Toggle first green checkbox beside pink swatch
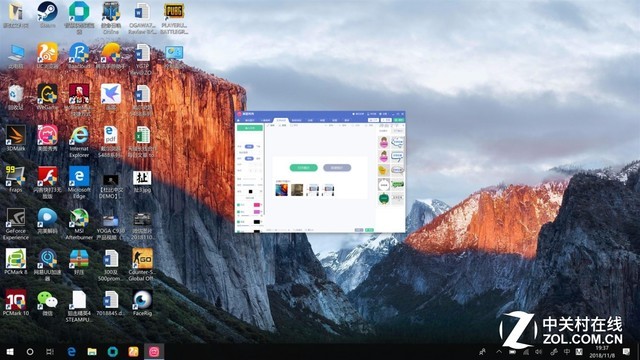The width and height of the screenshot is (640, 360). click(x=239, y=205)
